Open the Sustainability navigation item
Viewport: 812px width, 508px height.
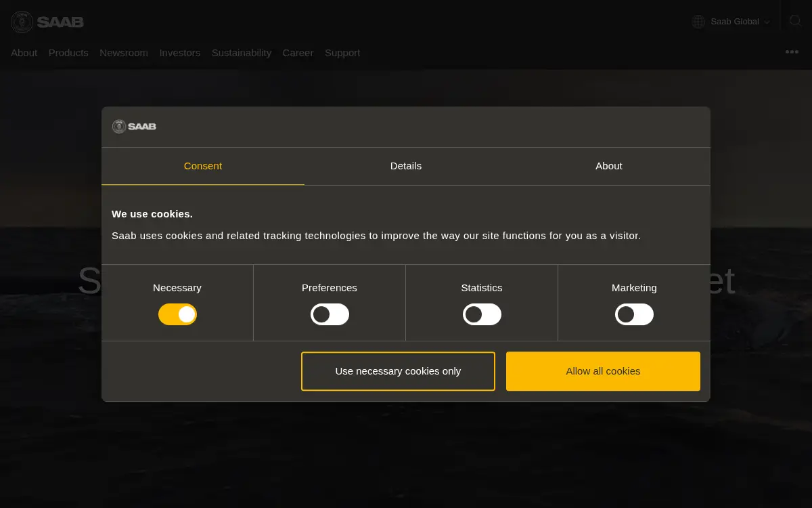[x=242, y=53]
